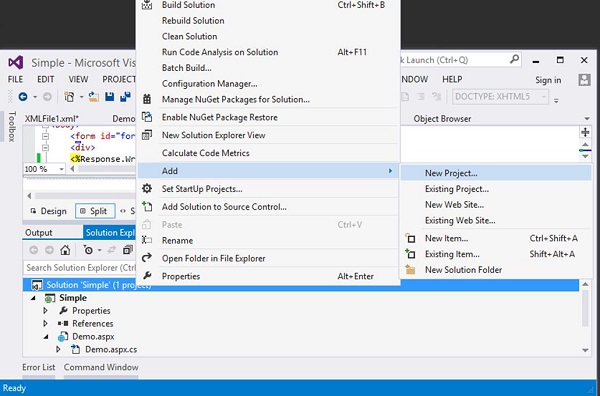This screenshot has height=396, width=600.
Task: Select Existing Project... in the Add submenu
Action: pyautogui.click(x=496, y=189)
